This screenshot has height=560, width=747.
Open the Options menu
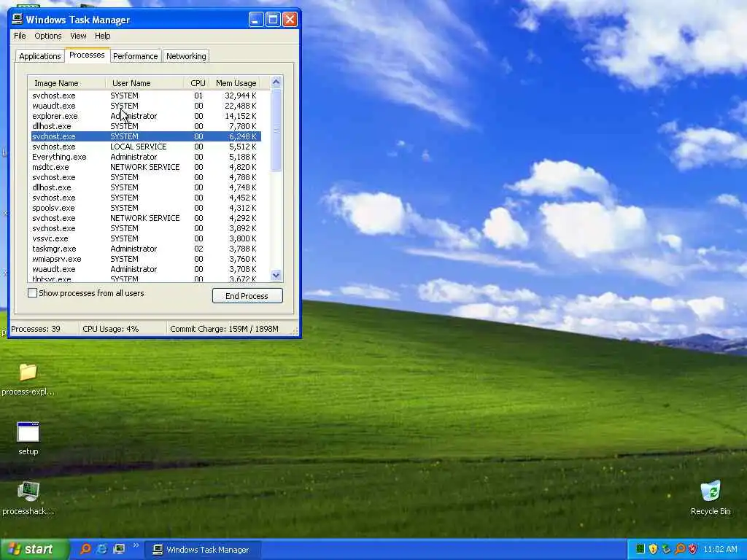(47, 36)
